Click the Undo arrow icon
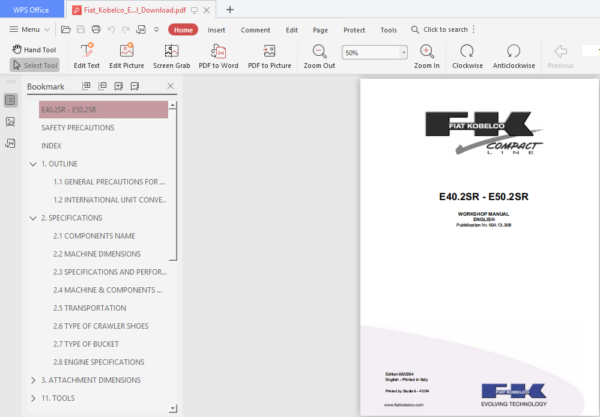 (111, 29)
